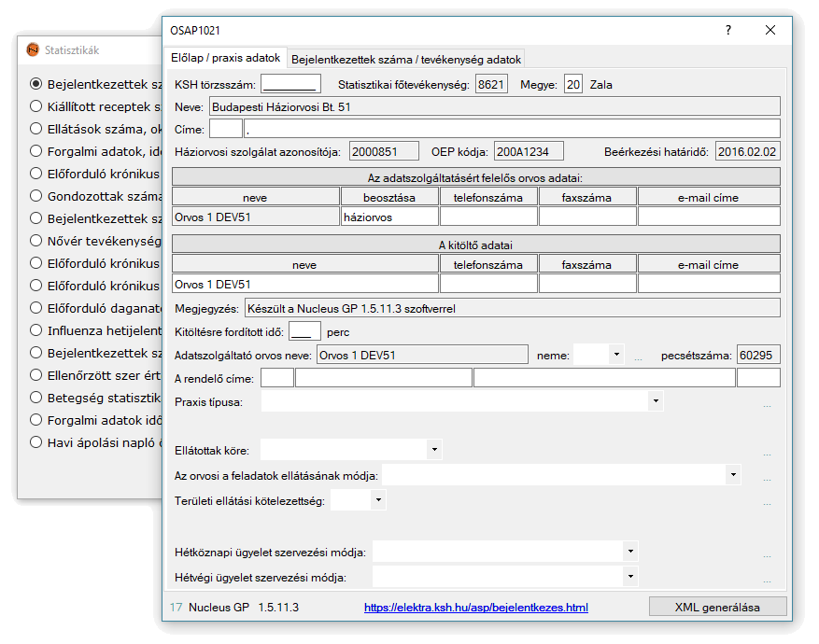Select the Ellátások száma radio option

tap(35, 129)
